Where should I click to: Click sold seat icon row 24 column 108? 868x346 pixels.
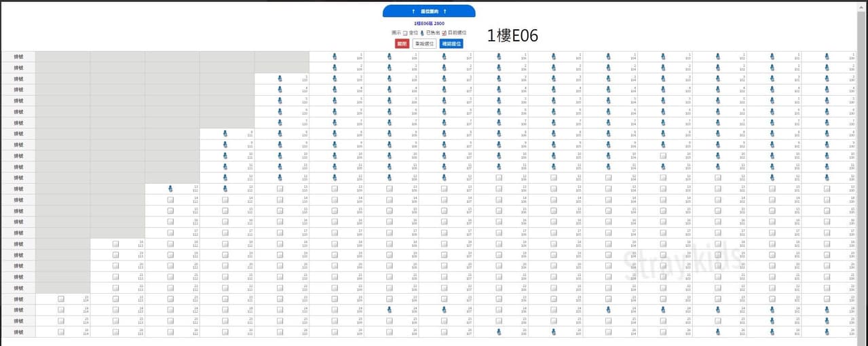(x=390, y=309)
